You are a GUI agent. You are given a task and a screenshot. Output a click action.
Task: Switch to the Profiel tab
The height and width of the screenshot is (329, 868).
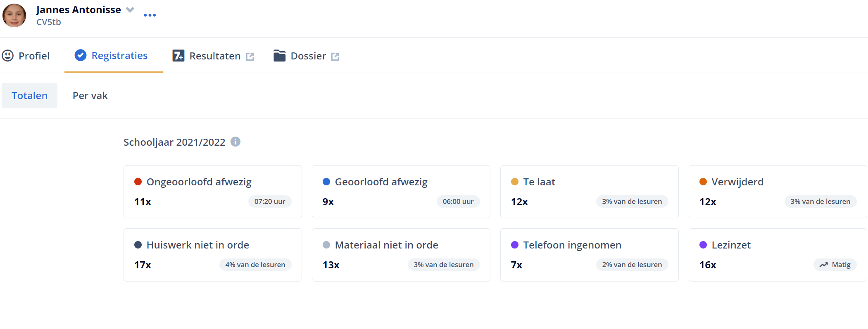(26, 56)
